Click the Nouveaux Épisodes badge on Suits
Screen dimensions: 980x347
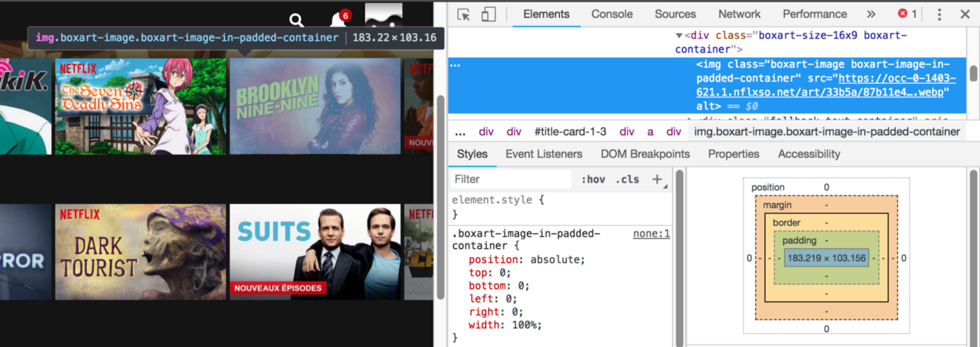pyautogui.click(x=278, y=288)
